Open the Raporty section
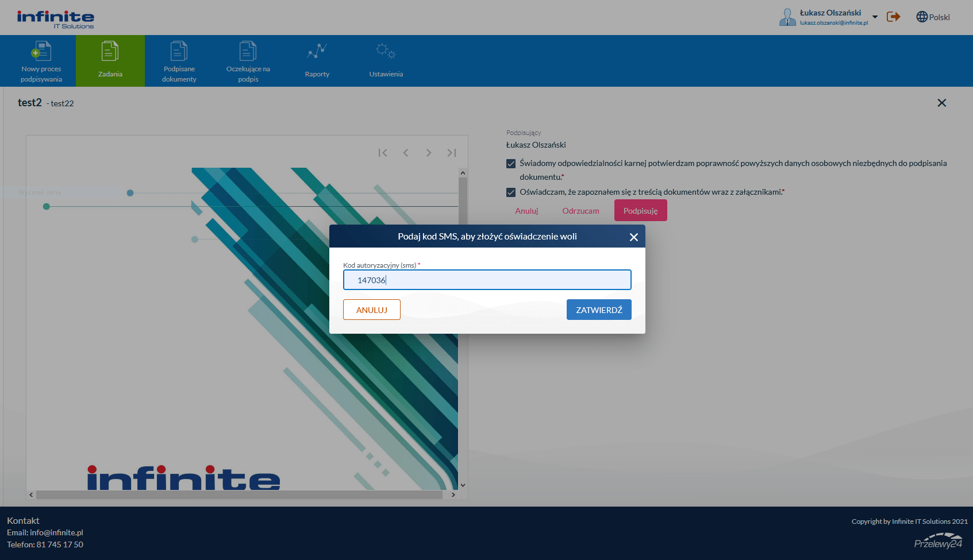Viewport: 973px width, 560px height. [317, 61]
